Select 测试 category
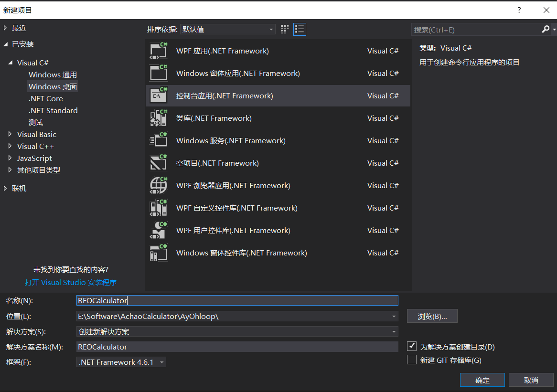 35,123
